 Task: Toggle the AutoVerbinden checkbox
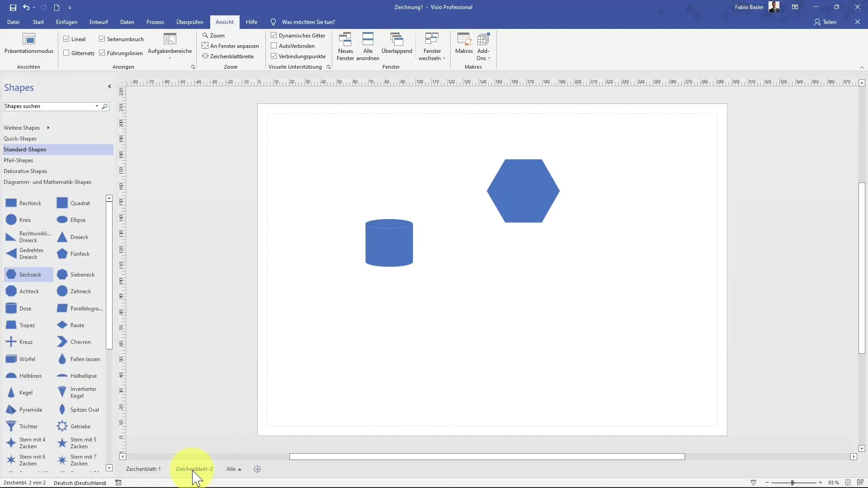273,46
